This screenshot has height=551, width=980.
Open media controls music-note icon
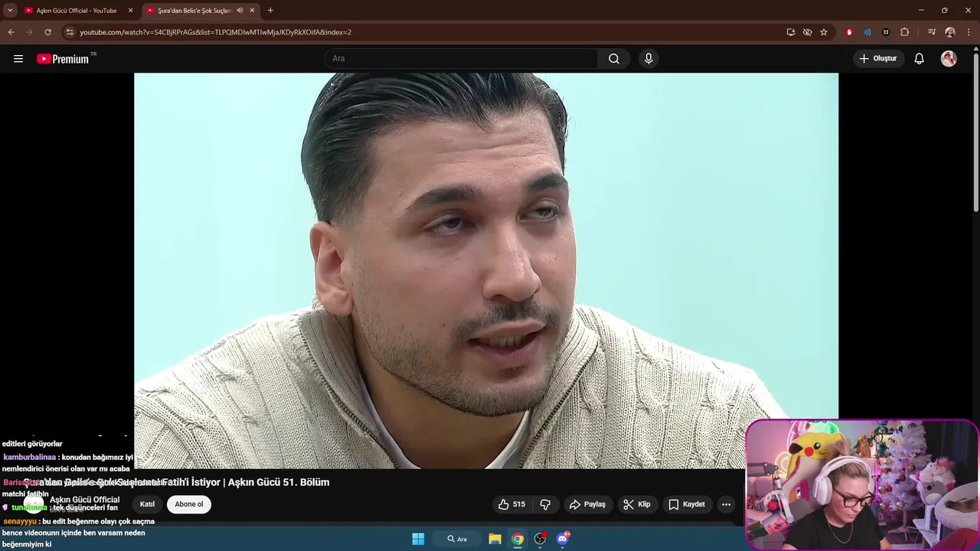pyautogui.click(x=932, y=32)
